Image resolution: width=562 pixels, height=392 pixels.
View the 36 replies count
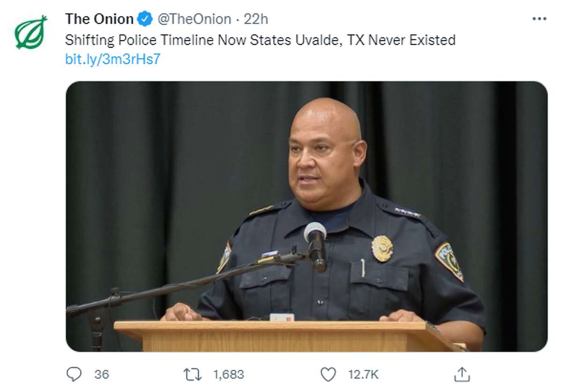tap(102, 375)
